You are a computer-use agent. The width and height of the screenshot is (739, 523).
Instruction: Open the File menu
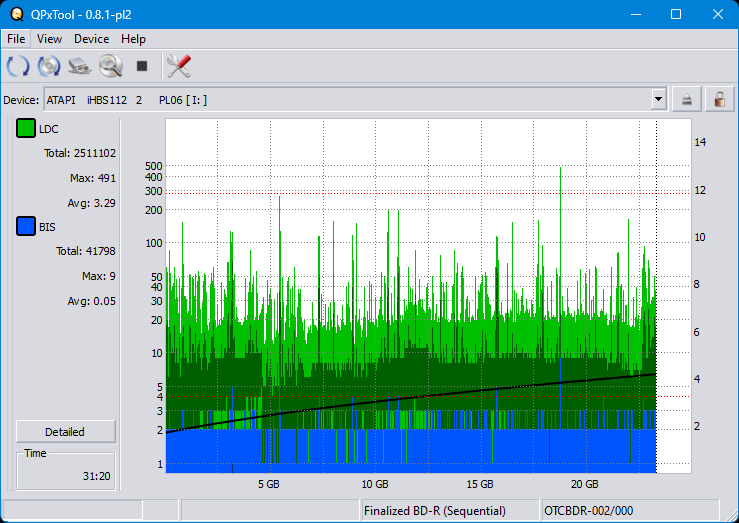point(16,39)
